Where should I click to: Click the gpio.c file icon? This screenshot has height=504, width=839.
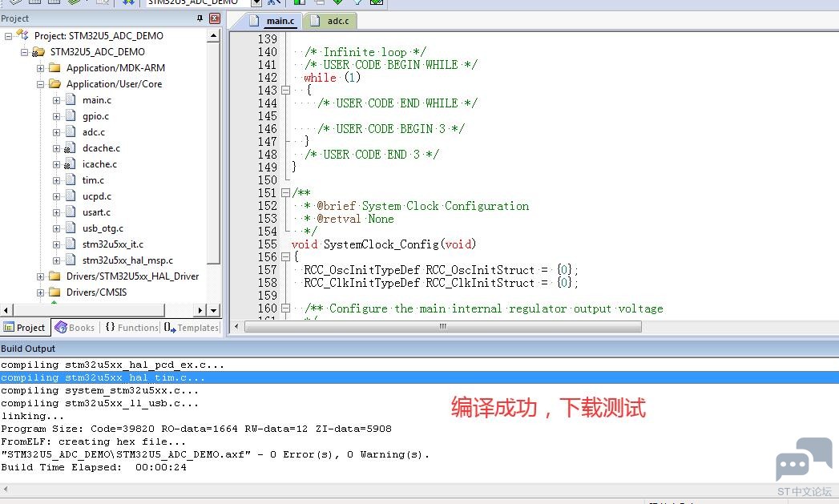71,115
